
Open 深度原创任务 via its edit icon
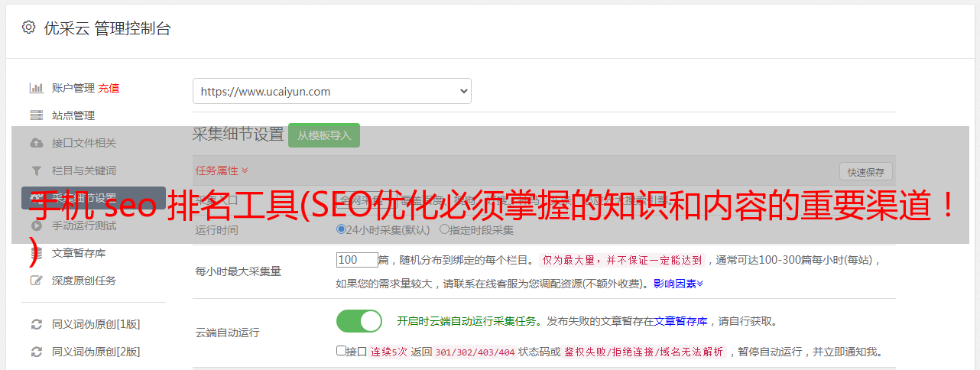pos(36,281)
